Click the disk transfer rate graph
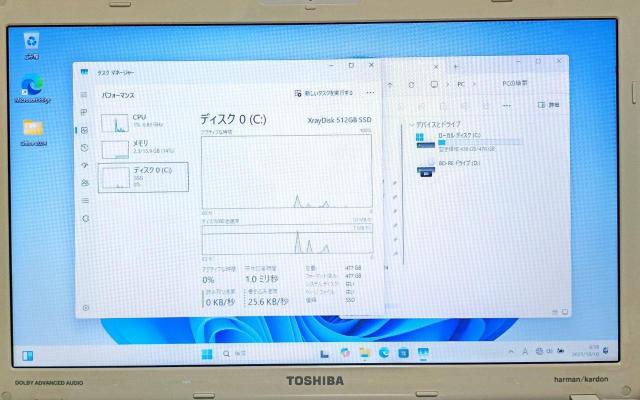Viewport: 640px width, 400px height. (x=287, y=239)
